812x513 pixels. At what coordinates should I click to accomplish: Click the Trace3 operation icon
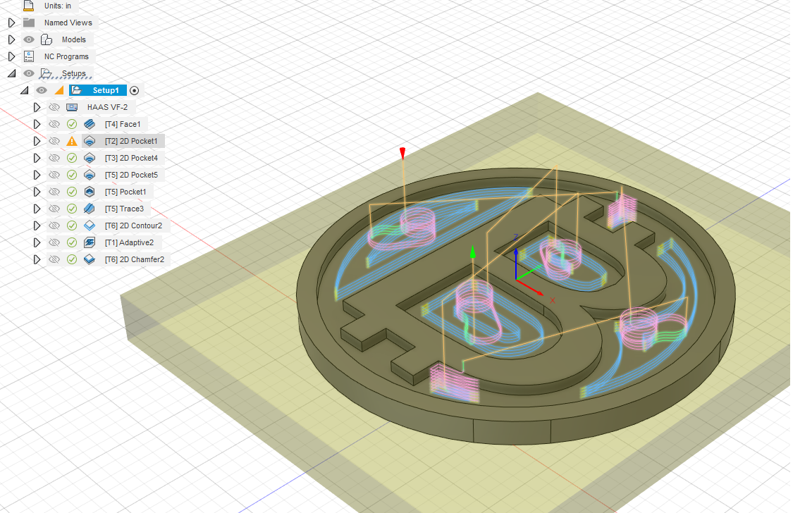[x=90, y=209]
